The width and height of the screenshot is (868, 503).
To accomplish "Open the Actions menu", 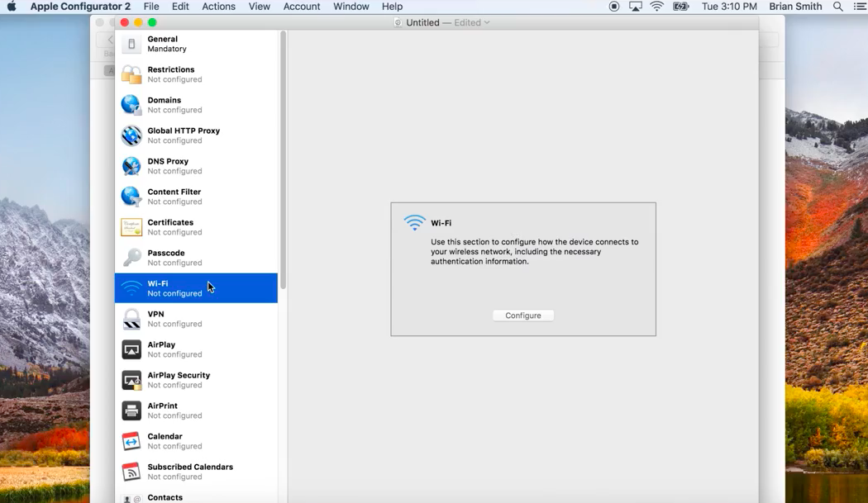I will (219, 7).
